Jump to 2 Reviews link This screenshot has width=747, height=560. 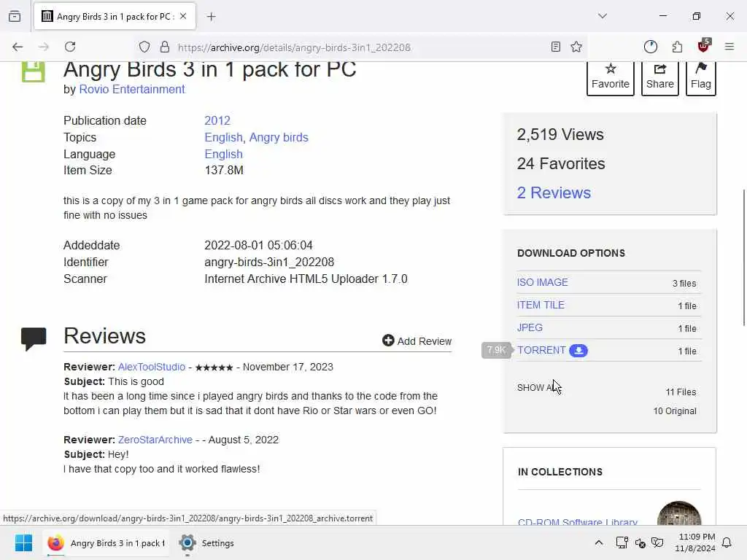click(x=554, y=192)
